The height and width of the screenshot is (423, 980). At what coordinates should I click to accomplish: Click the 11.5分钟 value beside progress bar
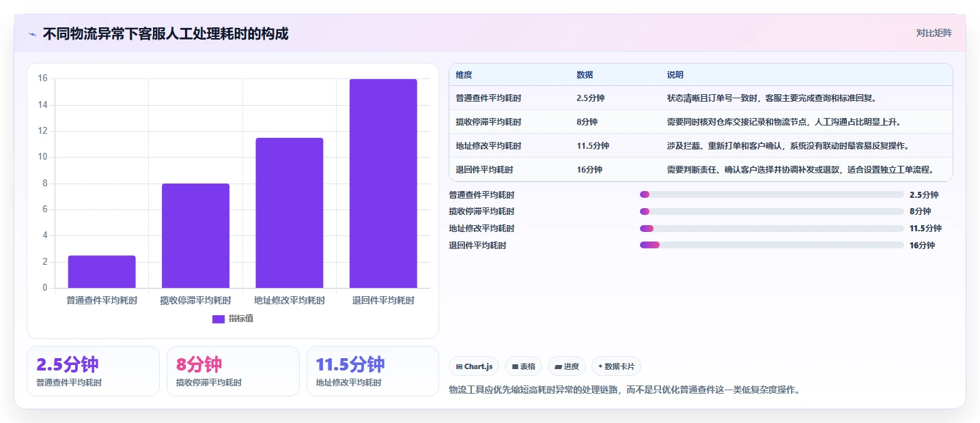(x=925, y=229)
